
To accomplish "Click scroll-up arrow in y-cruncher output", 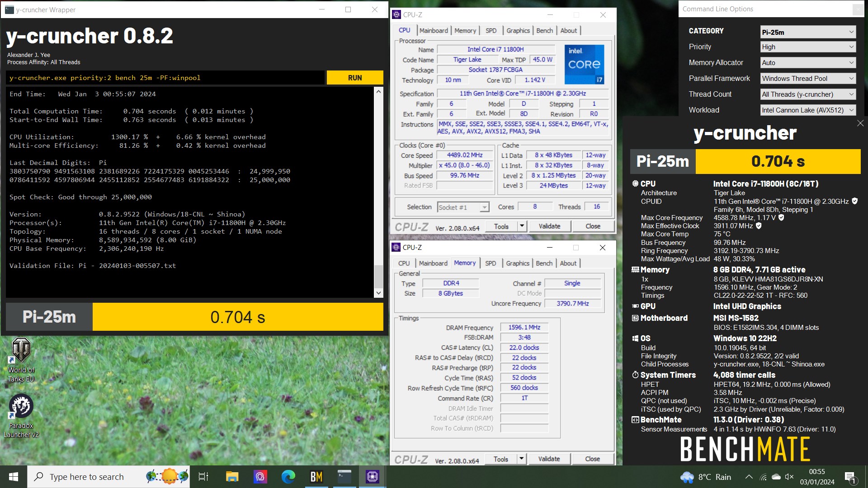I will coord(378,91).
